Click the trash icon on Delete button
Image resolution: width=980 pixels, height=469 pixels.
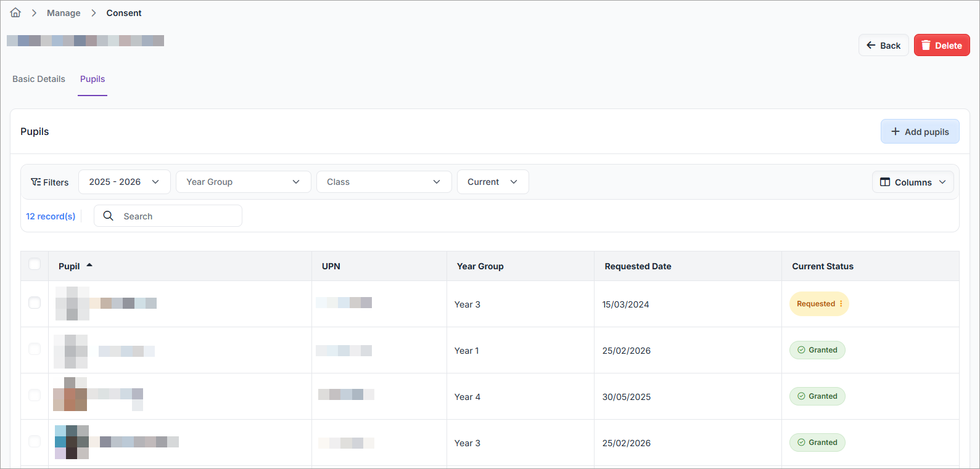926,46
